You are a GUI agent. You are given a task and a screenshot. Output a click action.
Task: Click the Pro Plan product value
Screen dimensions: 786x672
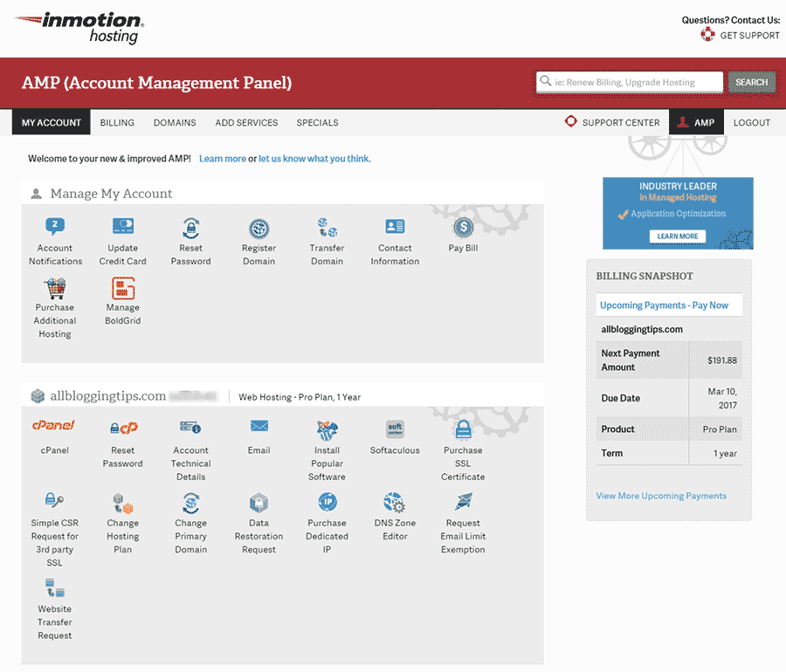(720, 429)
